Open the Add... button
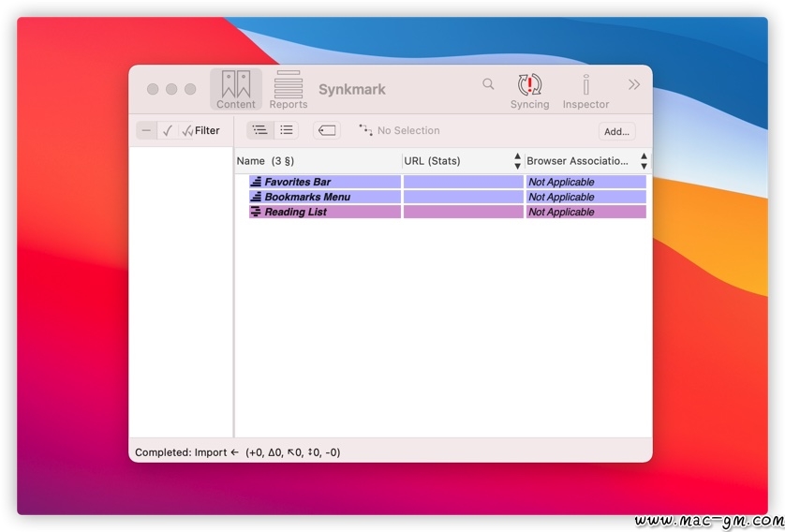The height and width of the screenshot is (532, 785). point(616,131)
